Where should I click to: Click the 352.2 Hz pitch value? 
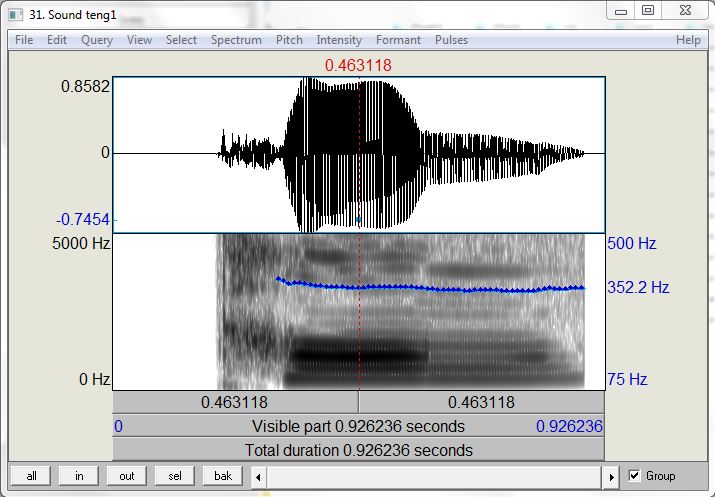638,287
